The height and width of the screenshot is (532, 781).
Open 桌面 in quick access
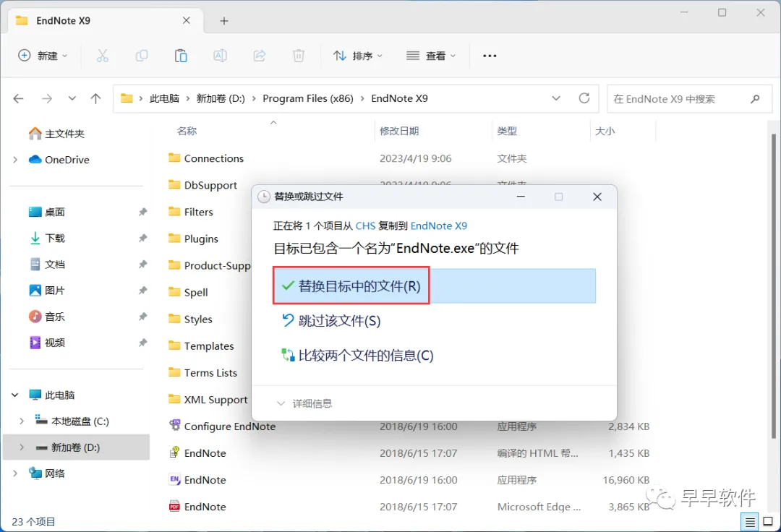(x=47, y=212)
